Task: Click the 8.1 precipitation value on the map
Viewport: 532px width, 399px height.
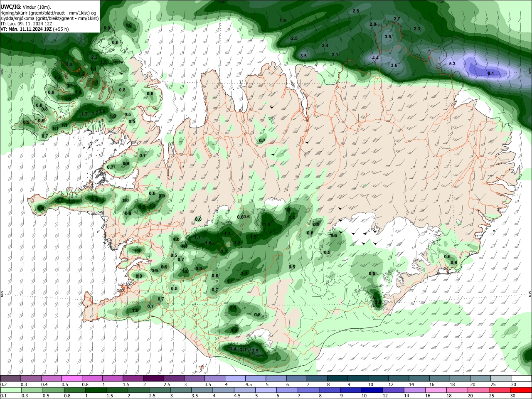Action: coord(491,74)
